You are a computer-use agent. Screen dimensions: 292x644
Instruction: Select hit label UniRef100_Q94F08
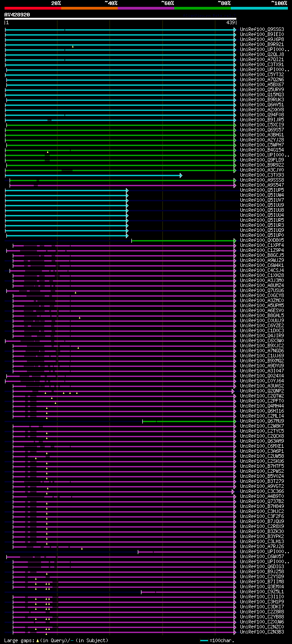pos(262,115)
